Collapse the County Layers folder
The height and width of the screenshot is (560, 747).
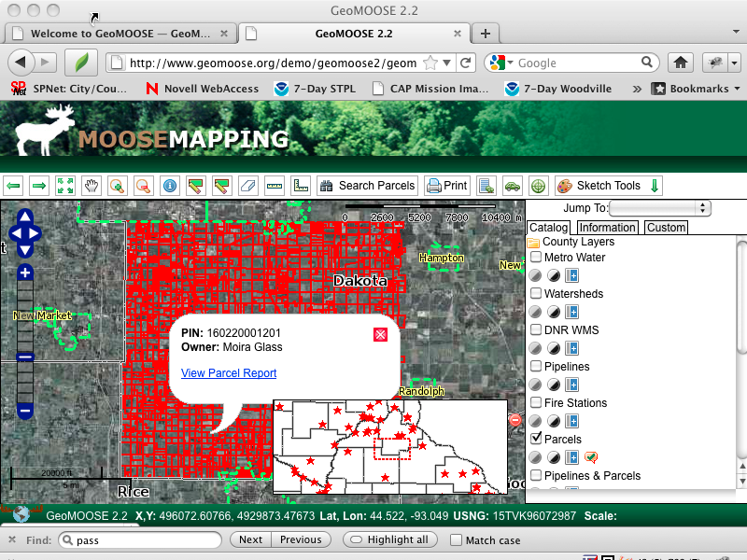[x=533, y=243]
